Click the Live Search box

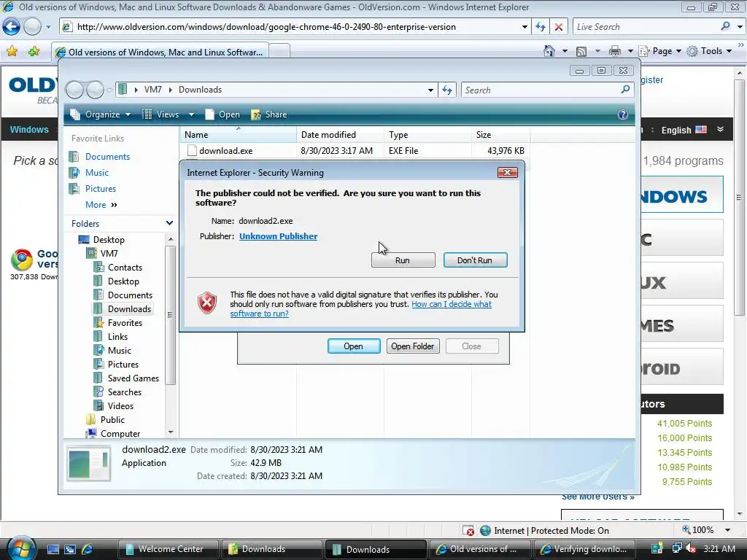pos(646,27)
